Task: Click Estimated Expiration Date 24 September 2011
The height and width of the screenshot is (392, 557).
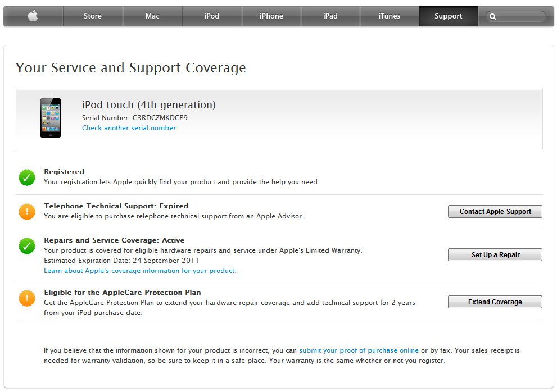Action: pyautogui.click(x=121, y=261)
